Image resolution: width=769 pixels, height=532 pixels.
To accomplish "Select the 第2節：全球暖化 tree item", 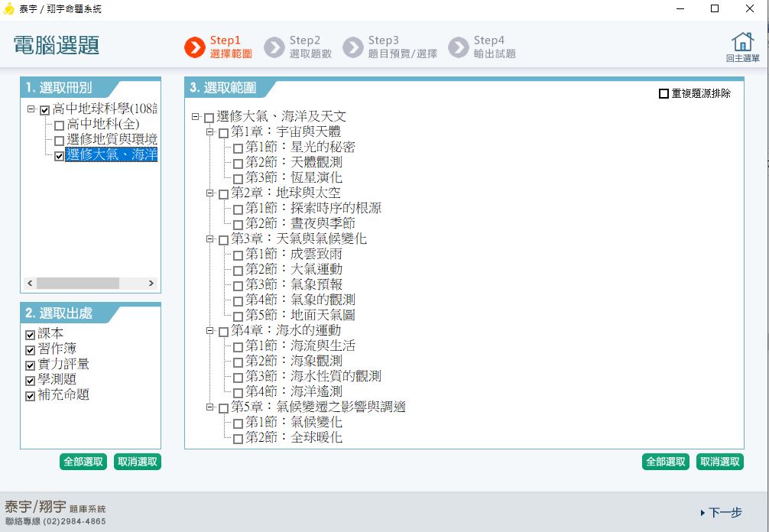I will (294, 438).
